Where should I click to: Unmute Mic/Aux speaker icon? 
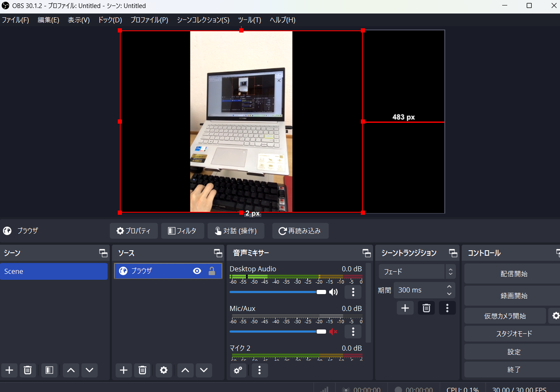(x=333, y=332)
